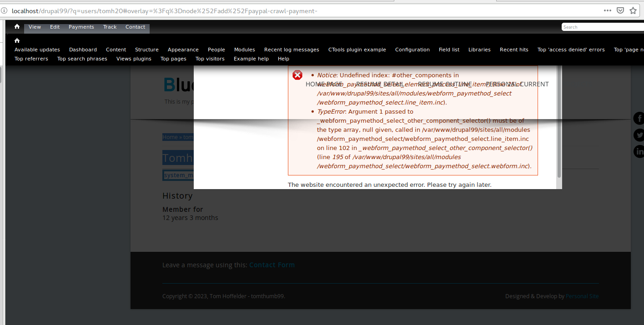Open the LinkedIn icon on the right sidebar
This screenshot has width=644, height=325.
tap(639, 151)
